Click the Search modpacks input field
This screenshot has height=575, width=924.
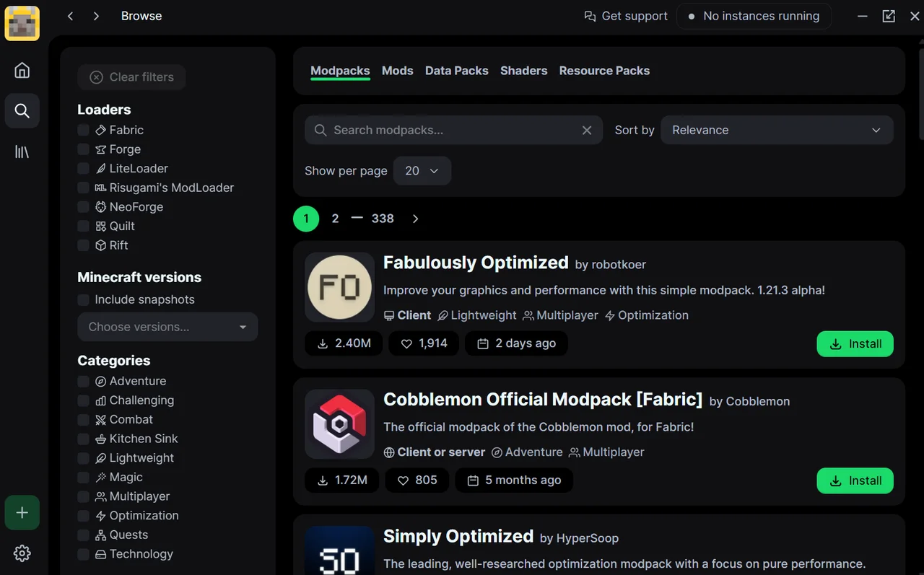click(x=453, y=131)
